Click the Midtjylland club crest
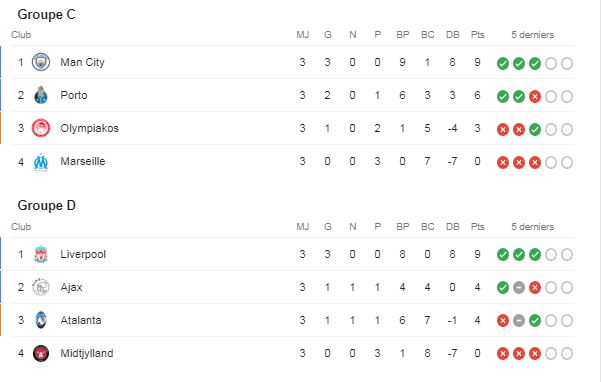This screenshot has height=382, width=601. pos(41,353)
